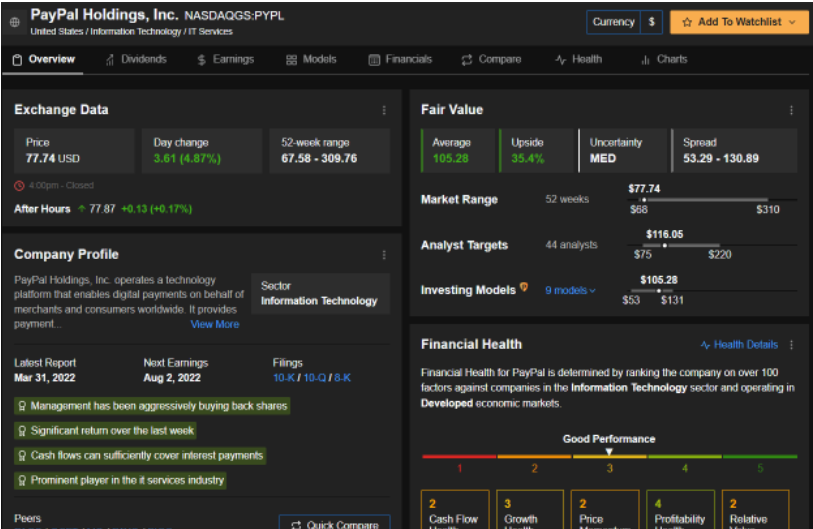This screenshot has width=813, height=529.
Task: Open the Financials tab
Action: [400, 60]
